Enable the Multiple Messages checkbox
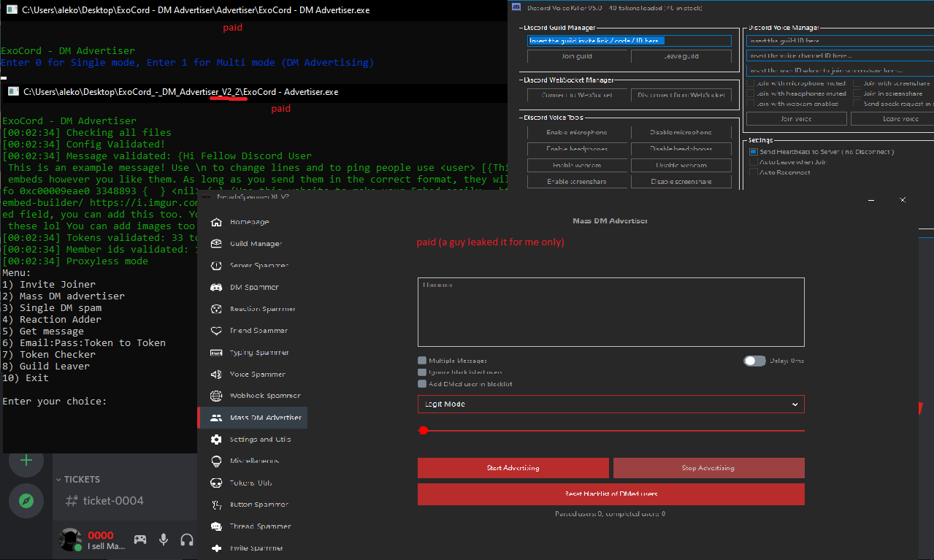The height and width of the screenshot is (560, 934). pyautogui.click(x=421, y=359)
